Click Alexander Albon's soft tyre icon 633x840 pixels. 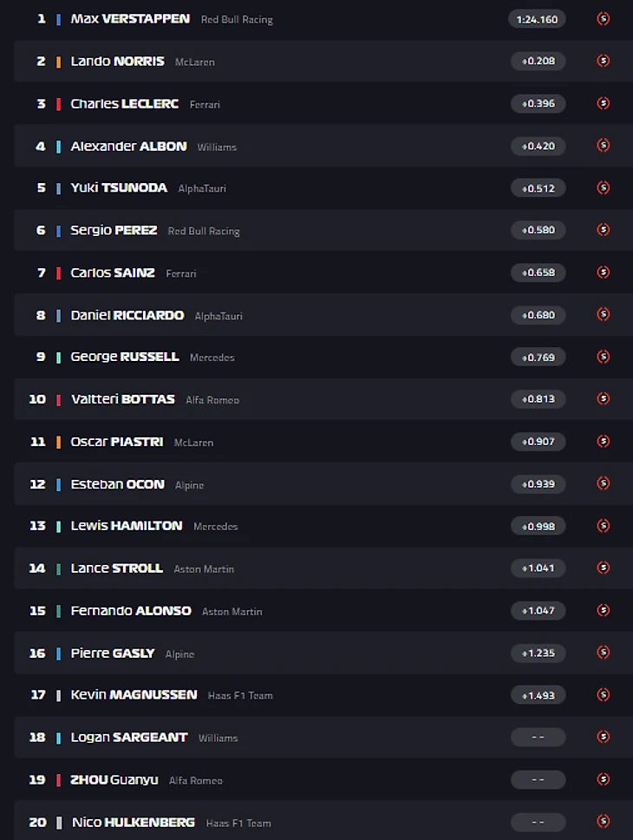click(x=604, y=146)
